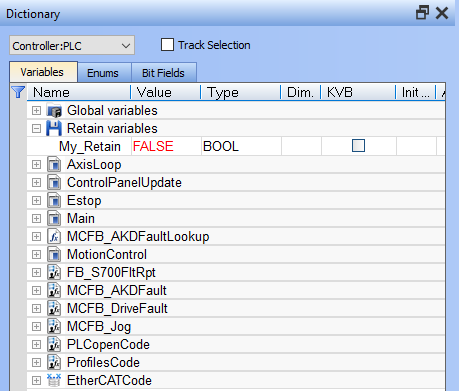Switch to the Variables tab
Viewport: 459px width, 391px height.
(43, 72)
